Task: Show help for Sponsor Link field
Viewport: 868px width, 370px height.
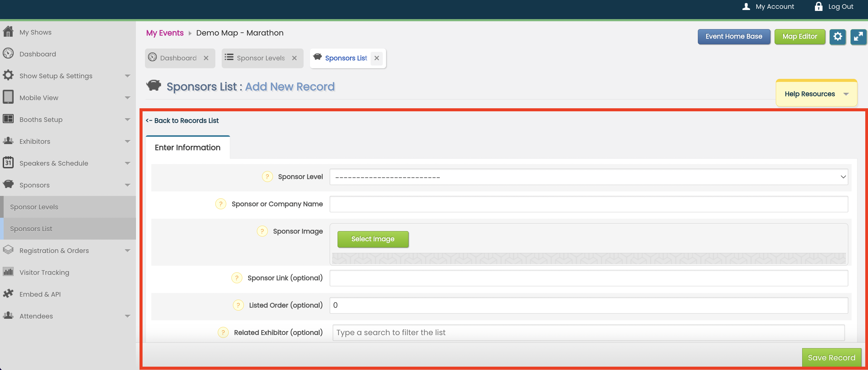Action: tap(237, 278)
